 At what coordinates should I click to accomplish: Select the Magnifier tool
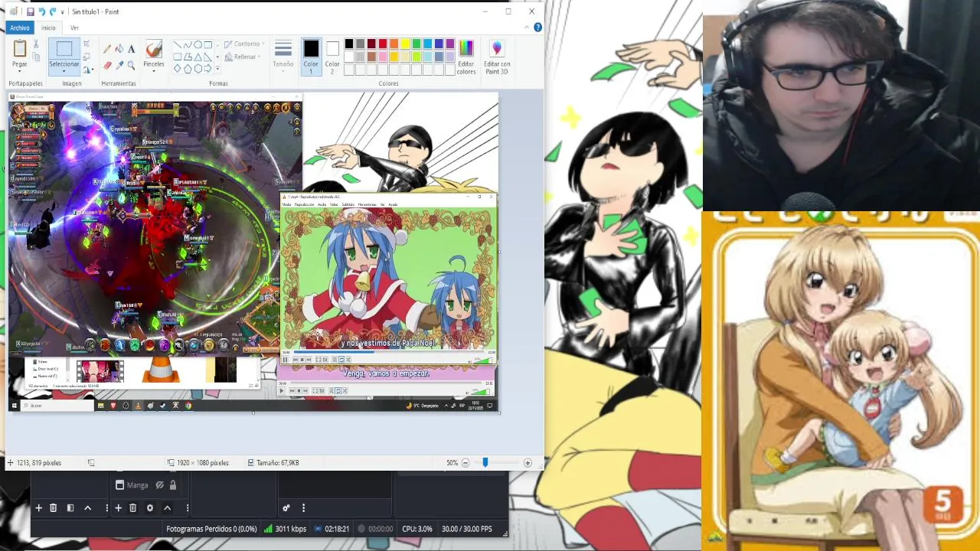pos(132,66)
